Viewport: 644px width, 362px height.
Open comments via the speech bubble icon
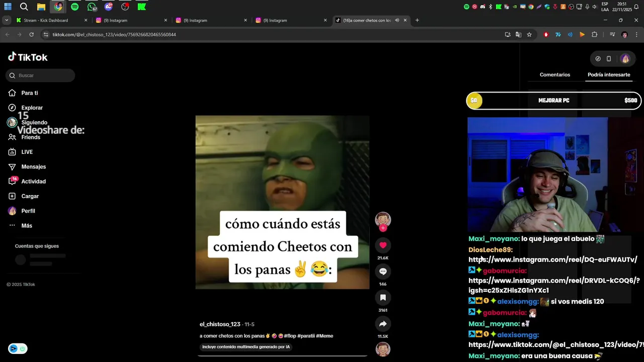click(383, 271)
